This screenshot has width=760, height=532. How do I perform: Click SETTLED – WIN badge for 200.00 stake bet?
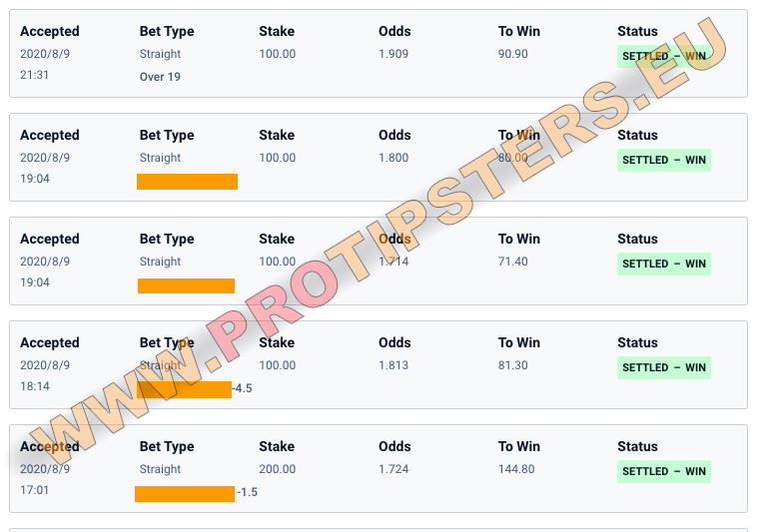pyautogui.click(x=663, y=471)
